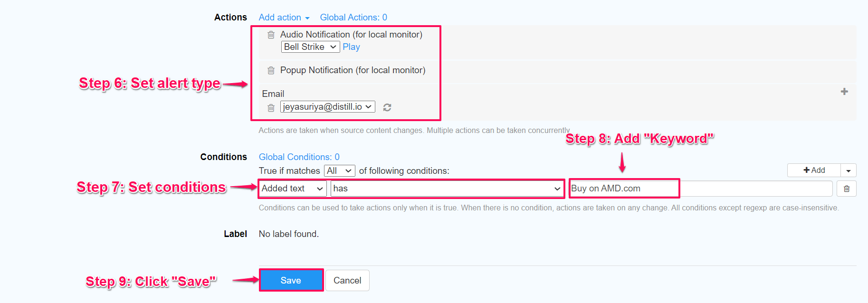The image size is (868, 303).
Task: Delete the Buy on AMD.com condition
Action: [x=847, y=189]
